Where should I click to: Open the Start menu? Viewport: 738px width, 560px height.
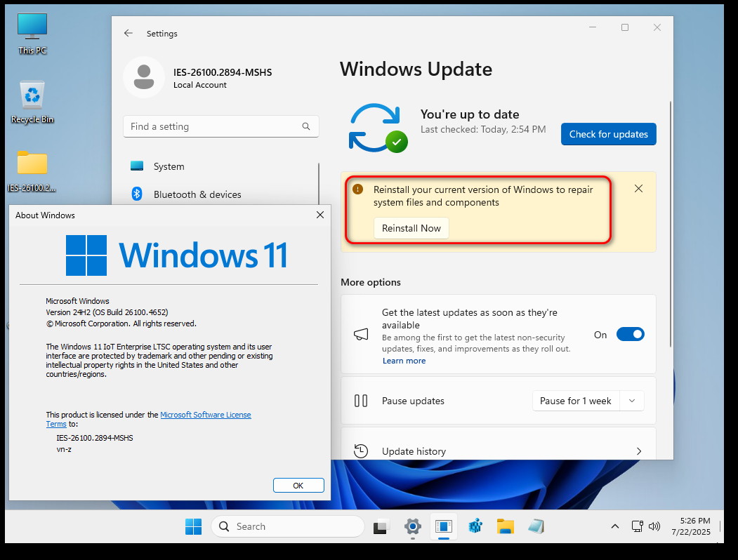point(193,526)
